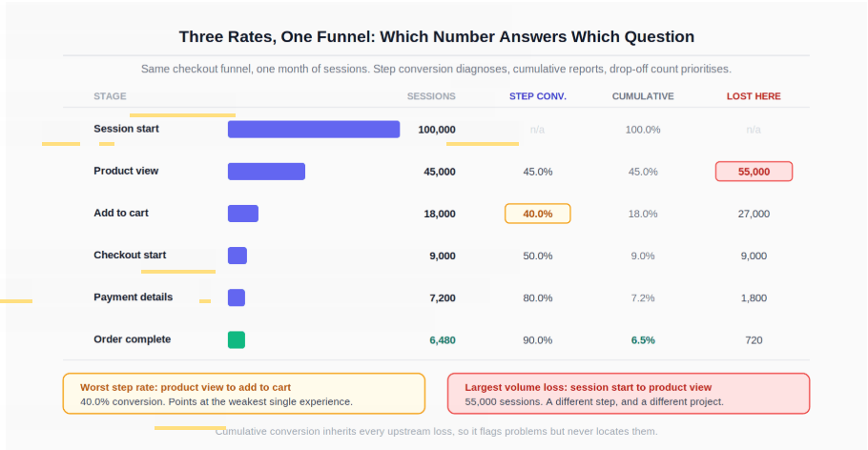868x450 pixels.
Task: Click the 6.5% cumulative conversion value
Action: [643, 340]
